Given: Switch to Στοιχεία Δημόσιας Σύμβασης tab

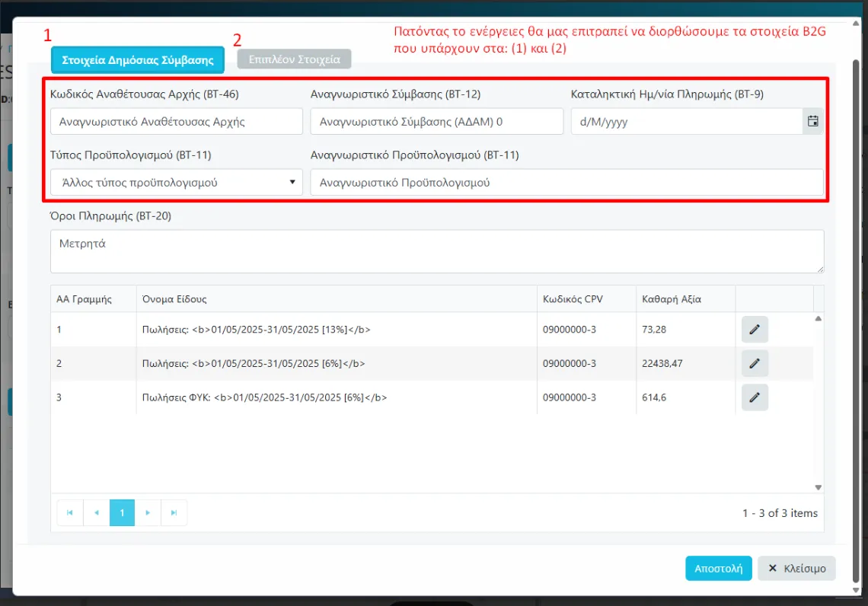Looking at the screenshot, I should [x=138, y=60].
